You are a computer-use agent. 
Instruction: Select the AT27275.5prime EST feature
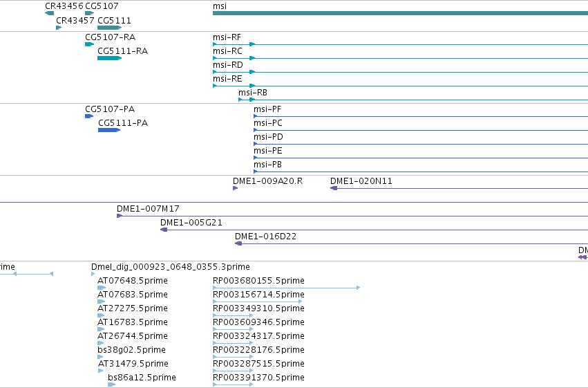click(x=101, y=315)
